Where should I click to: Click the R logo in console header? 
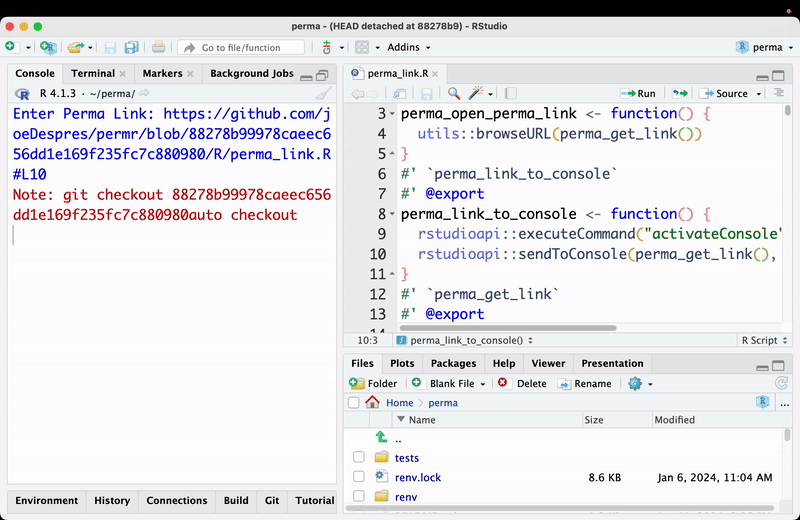(22, 94)
